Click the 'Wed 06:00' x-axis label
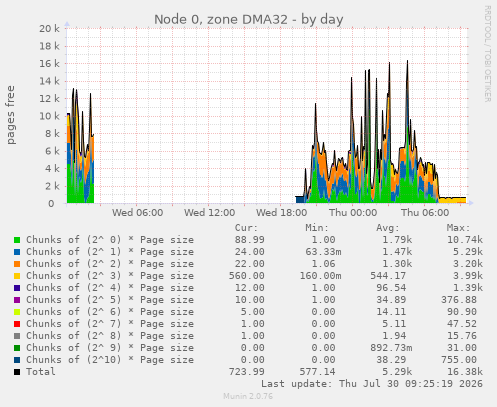The height and width of the screenshot is (407, 497). (x=137, y=212)
